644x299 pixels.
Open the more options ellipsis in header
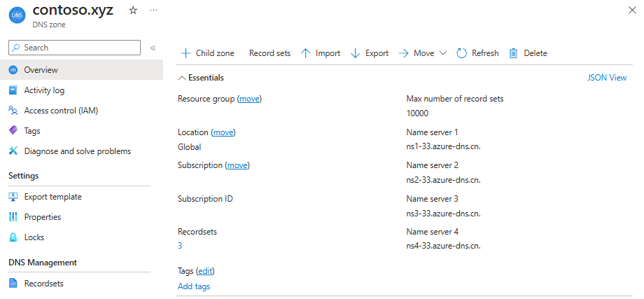click(x=153, y=11)
